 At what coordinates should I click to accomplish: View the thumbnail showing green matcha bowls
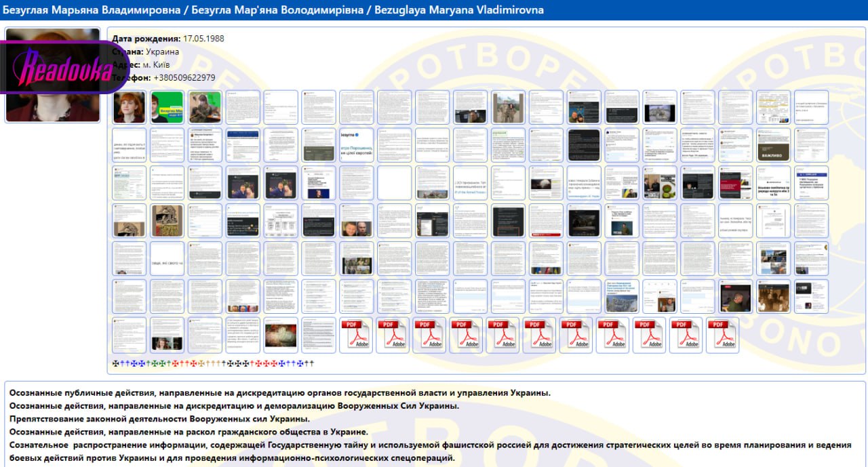[660, 183]
